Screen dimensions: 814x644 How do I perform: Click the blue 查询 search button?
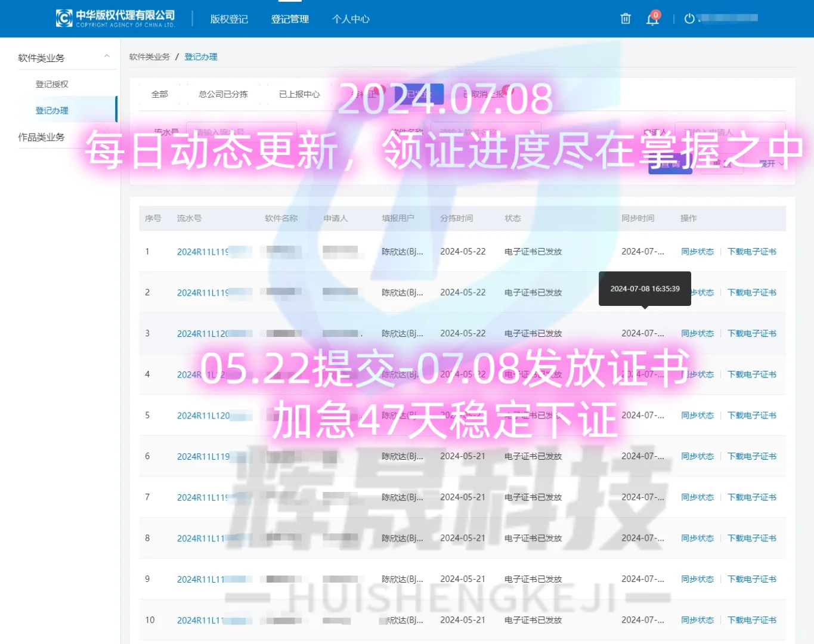coord(669,163)
